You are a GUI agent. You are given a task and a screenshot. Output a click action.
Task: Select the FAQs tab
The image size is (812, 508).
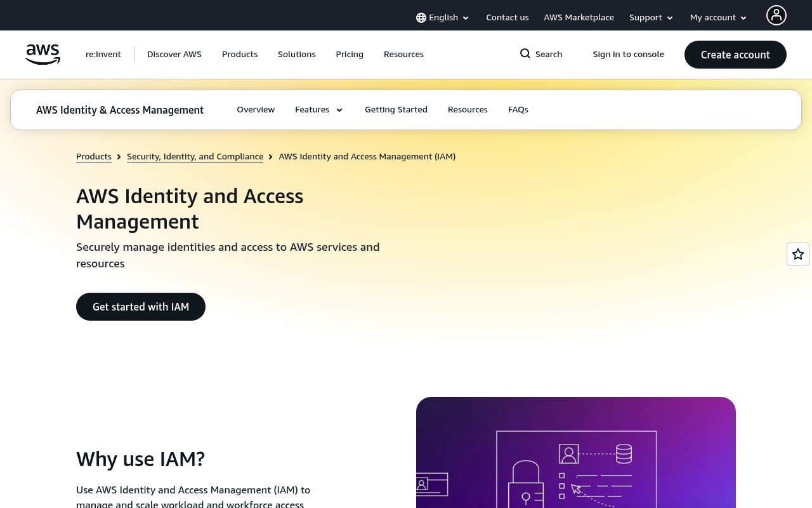coord(518,110)
